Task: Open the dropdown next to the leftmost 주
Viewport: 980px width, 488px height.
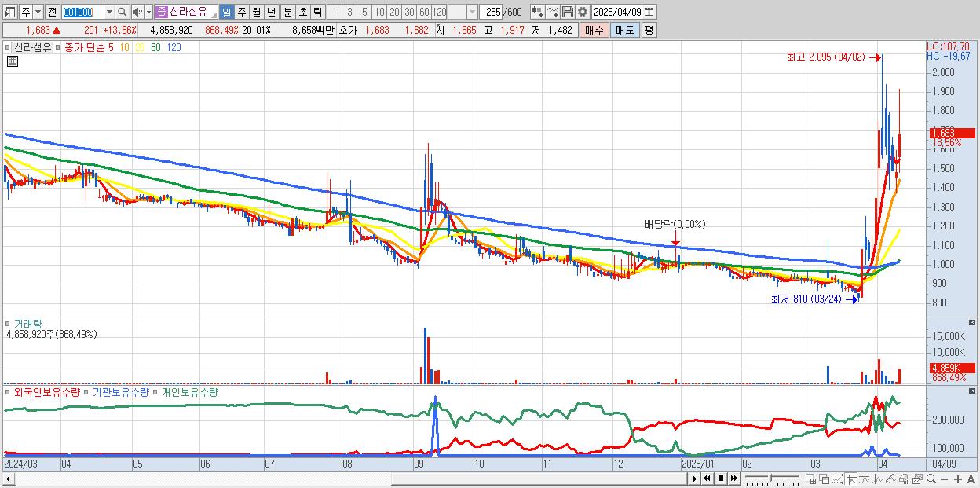Action: (38, 12)
